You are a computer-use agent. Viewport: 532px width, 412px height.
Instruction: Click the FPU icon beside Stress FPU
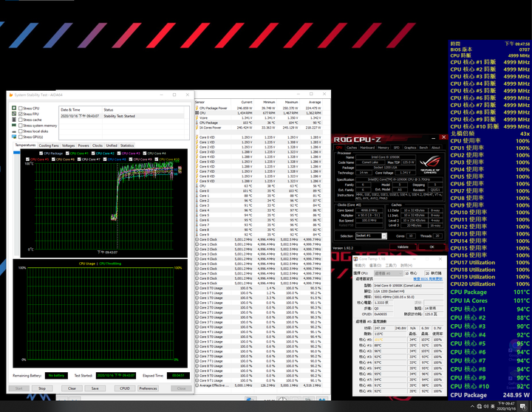[x=14, y=114]
